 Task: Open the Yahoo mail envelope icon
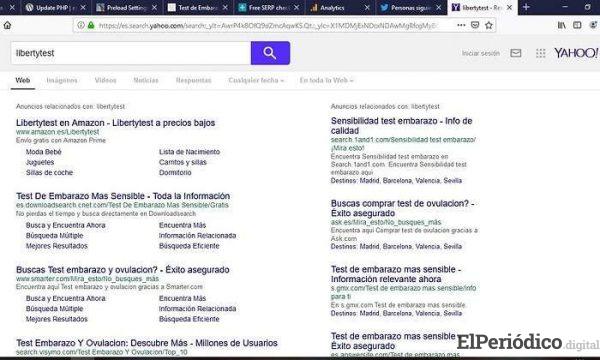click(515, 53)
